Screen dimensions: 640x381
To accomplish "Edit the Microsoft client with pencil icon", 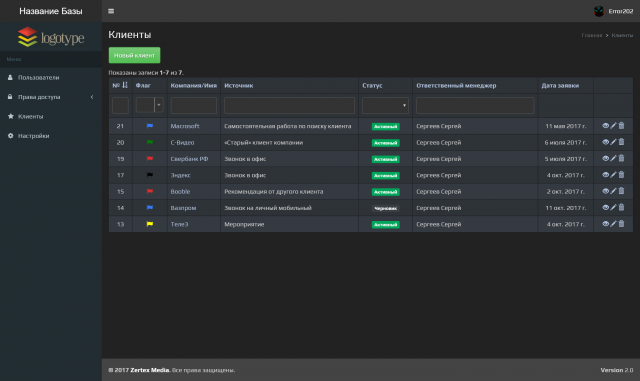I will click(x=613, y=126).
